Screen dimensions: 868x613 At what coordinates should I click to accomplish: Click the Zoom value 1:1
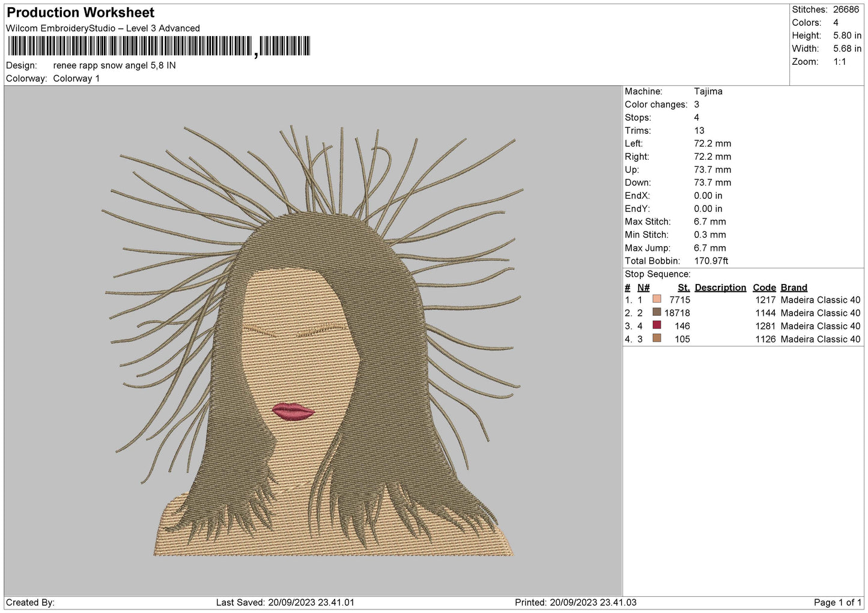839,62
